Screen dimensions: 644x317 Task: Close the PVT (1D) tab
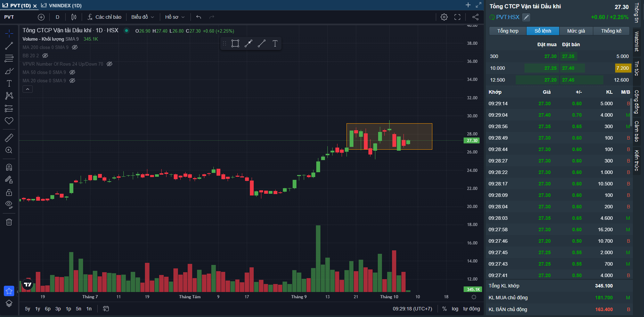[x=35, y=6]
